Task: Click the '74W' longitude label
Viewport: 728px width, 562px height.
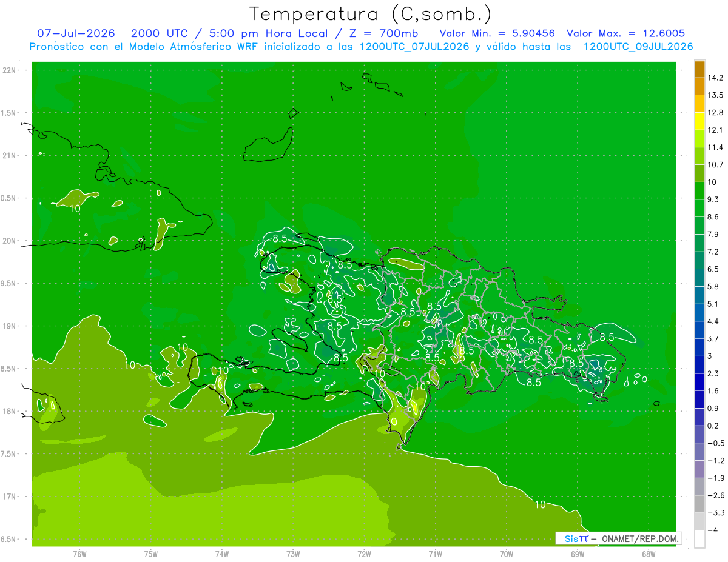Action: [221, 554]
